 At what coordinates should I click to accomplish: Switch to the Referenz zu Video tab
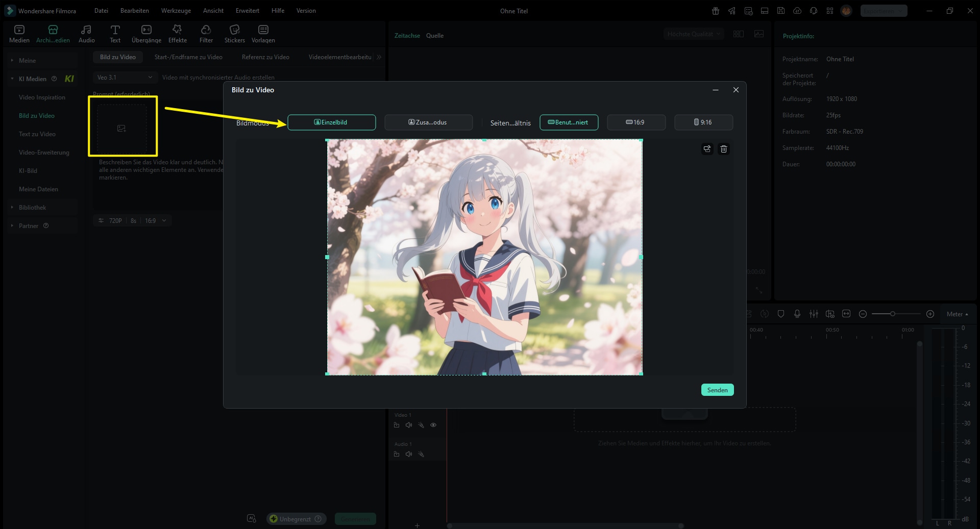[x=265, y=57]
